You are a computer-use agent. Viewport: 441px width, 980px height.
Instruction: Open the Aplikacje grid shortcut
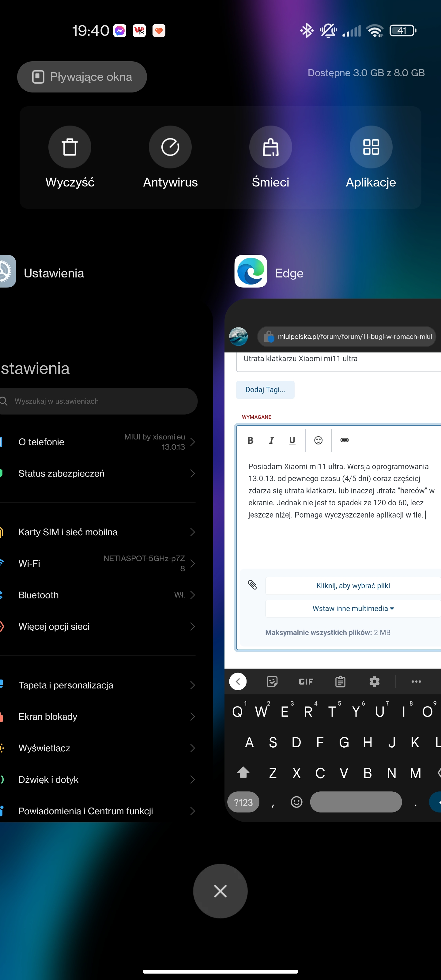[371, 147]
